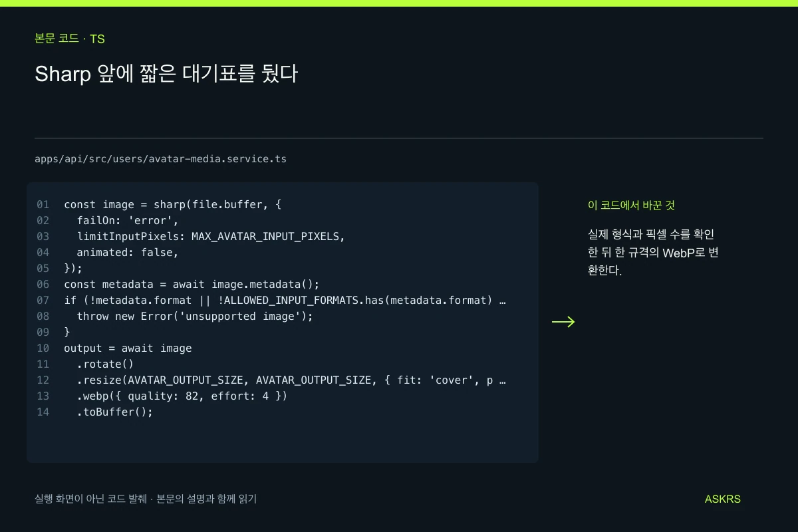
Task: Click line 05 closing '});'
Action: (73, 268)
